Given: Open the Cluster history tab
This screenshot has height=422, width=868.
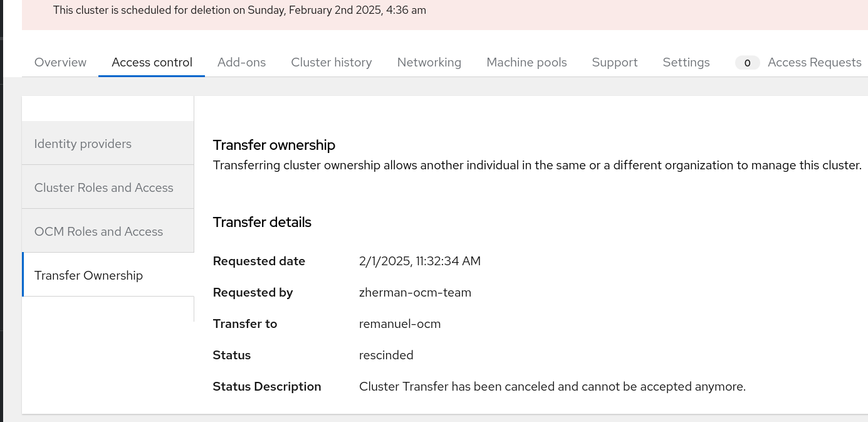Looking at the screenshot, I should coord(332,63).
